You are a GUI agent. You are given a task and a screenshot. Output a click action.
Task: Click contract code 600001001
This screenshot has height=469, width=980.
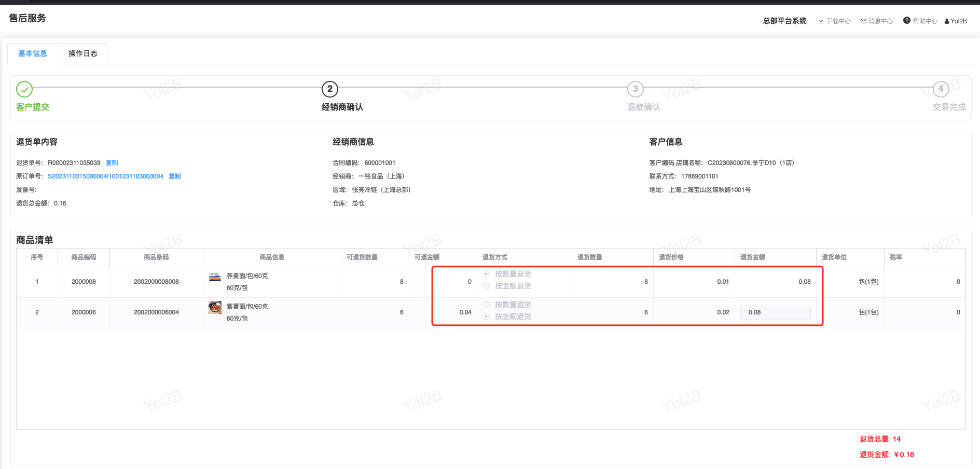click(x=380, y=163)
